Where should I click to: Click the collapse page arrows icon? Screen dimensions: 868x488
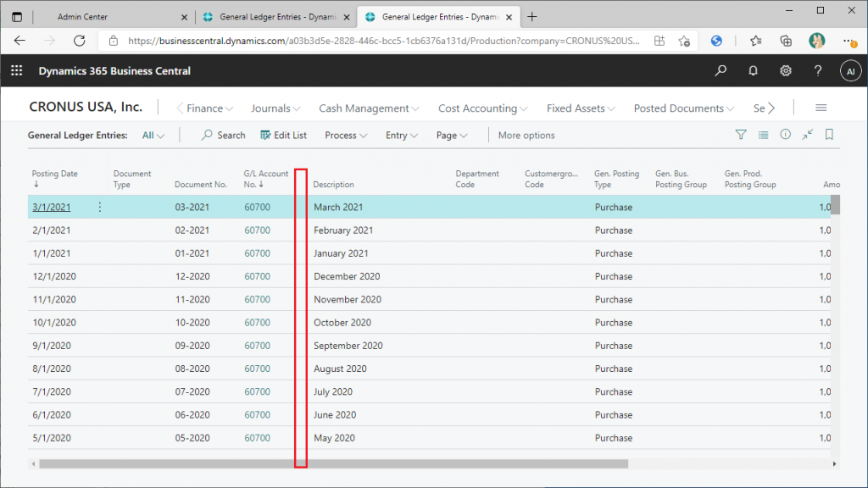click(808, 135)
